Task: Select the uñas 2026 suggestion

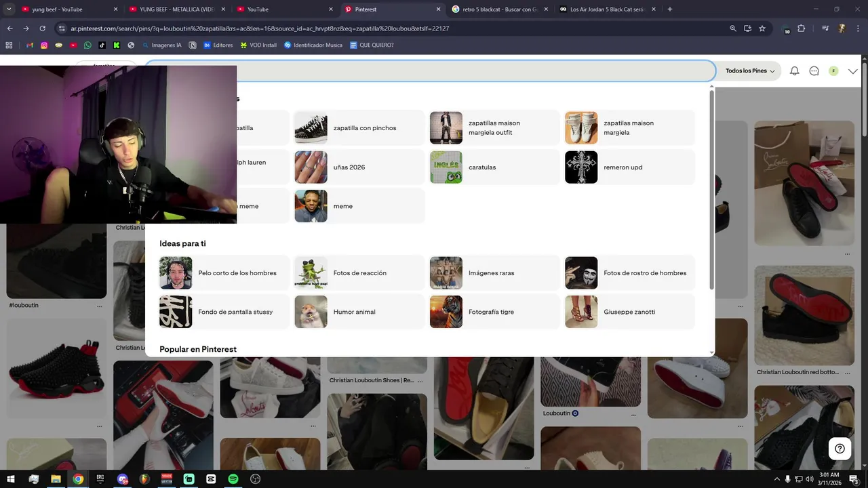Action: [359, 167]
